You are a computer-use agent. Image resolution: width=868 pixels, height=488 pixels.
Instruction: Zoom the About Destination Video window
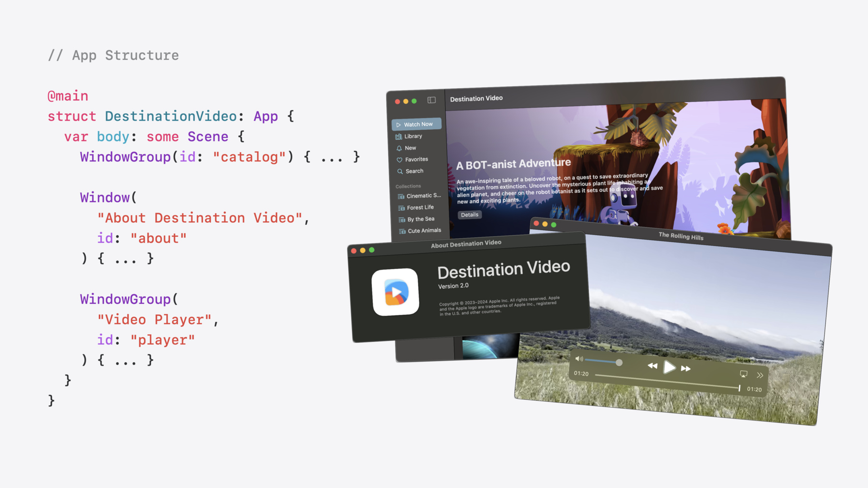[x=372, y=250]
